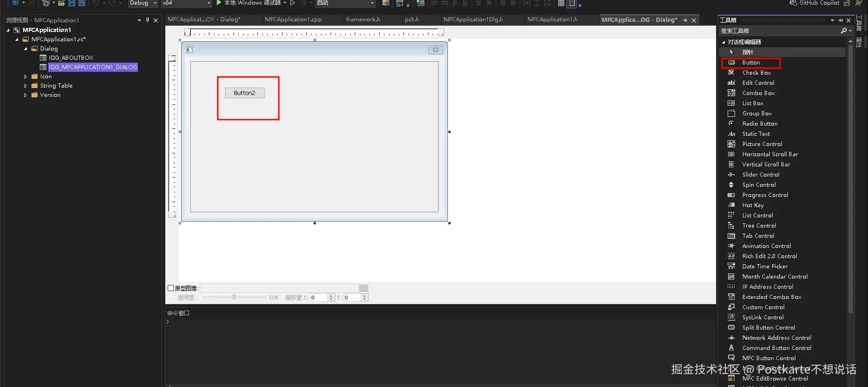Switch to the MFCApplicat...OX - Dialog tab
This screenshot has height=387, width=868.
204,19
